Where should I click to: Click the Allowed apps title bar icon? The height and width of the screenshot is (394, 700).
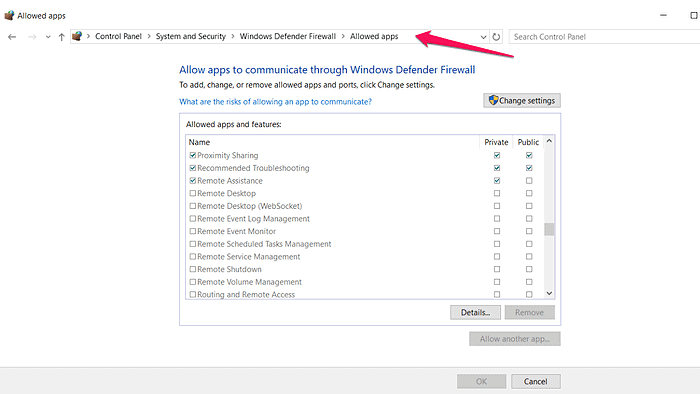pyautogui.click(x=9, y=16)
